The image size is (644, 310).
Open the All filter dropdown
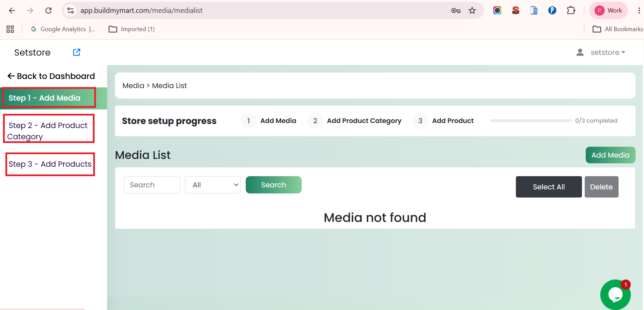213,185
